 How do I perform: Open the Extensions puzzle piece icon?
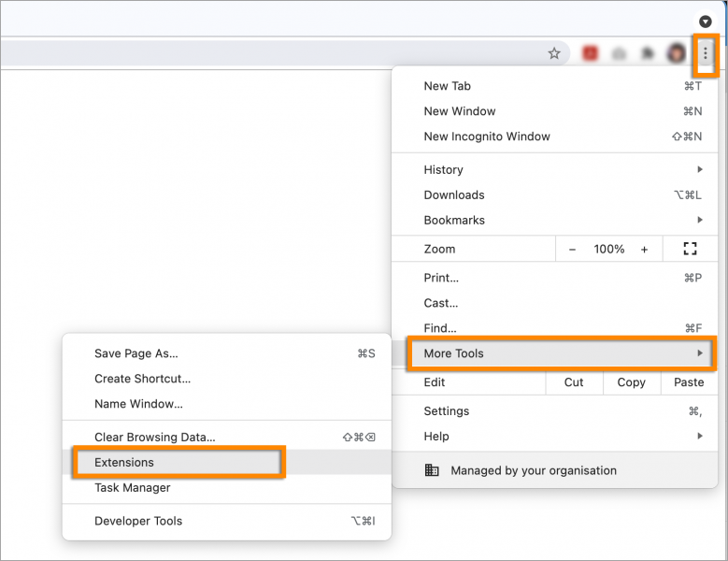(x=648, y=53)
